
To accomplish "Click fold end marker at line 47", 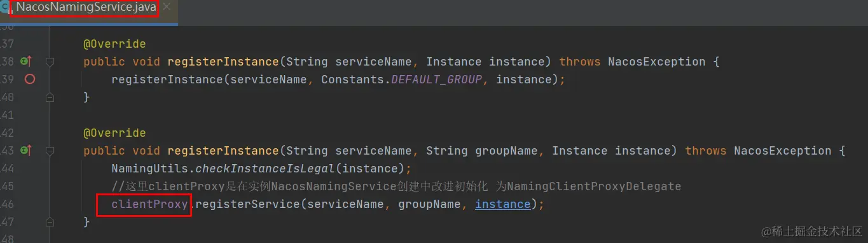I will (50, 222).
